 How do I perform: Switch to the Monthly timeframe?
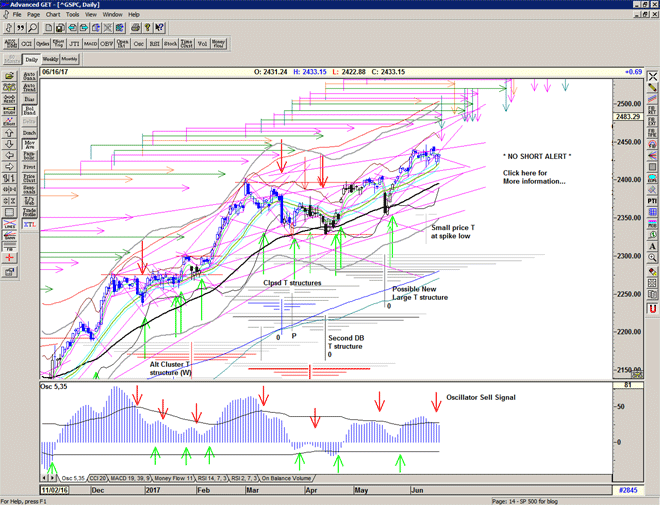[x=70, y=60]
